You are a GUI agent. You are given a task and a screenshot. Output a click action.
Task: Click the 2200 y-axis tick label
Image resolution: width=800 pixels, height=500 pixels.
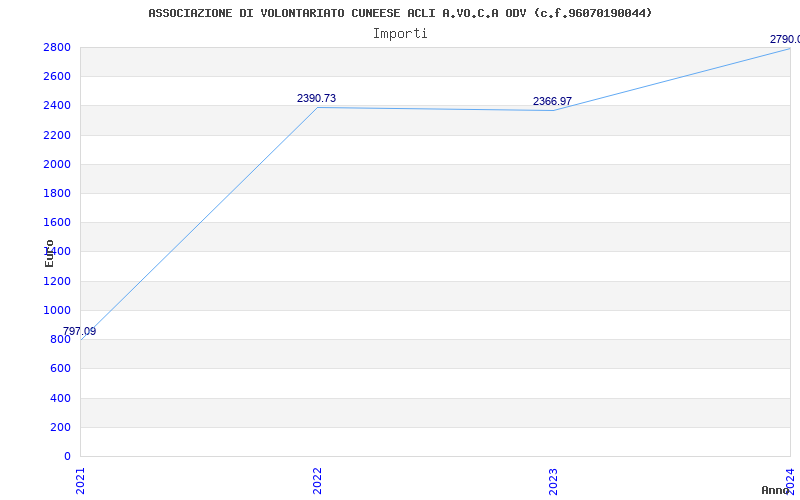point(57,135)
